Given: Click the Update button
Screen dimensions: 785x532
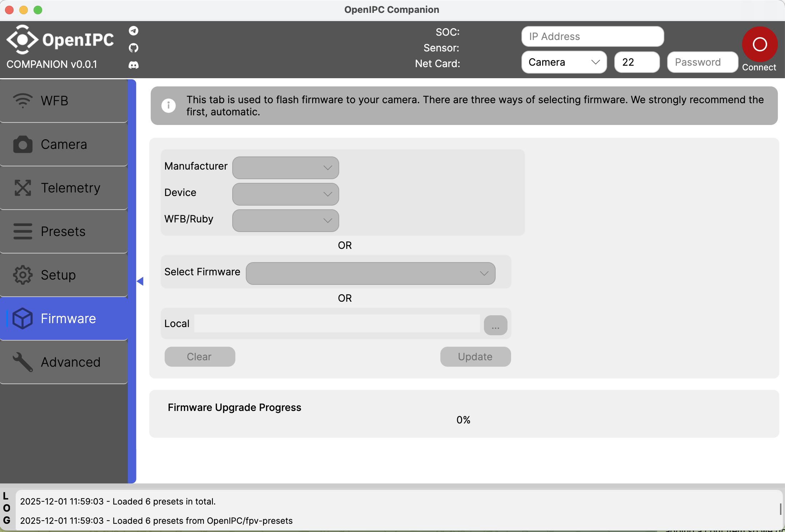Looking at the screenshot, I should click(475, 357).
